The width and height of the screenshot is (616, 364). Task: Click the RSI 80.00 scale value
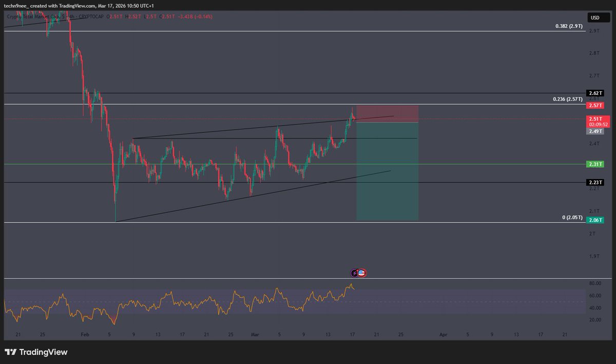(595, 283)
